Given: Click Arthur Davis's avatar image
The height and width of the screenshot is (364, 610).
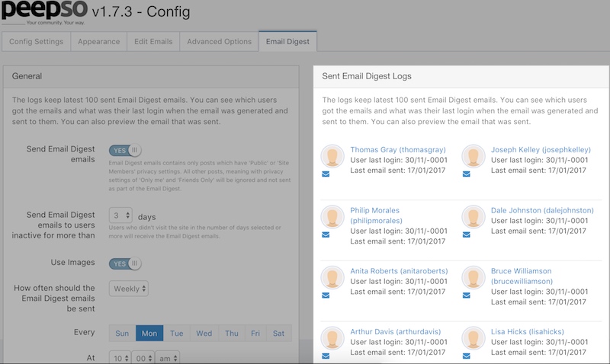Looking at the screenshot, I should [x=332, y=338].
